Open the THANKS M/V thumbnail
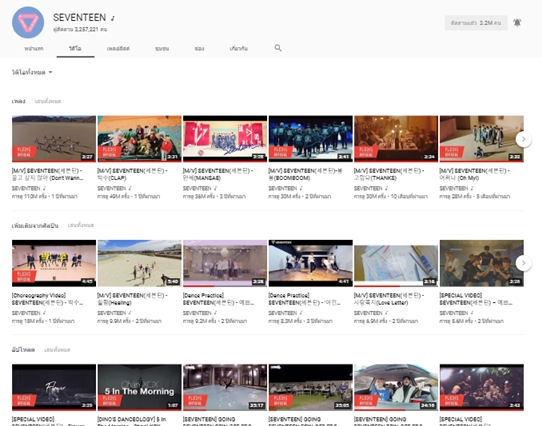 coord(396,139)
